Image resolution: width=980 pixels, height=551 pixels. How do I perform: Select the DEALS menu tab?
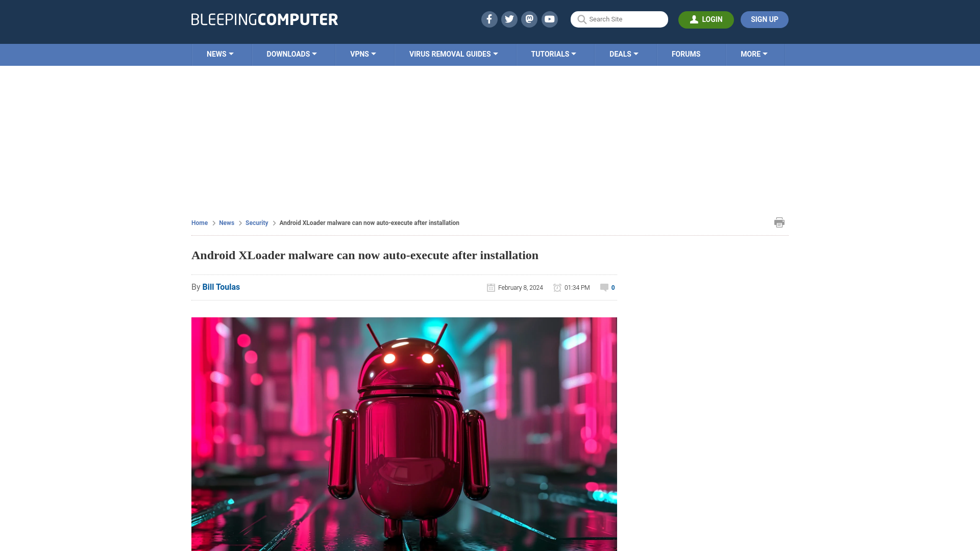pos(623,54)
